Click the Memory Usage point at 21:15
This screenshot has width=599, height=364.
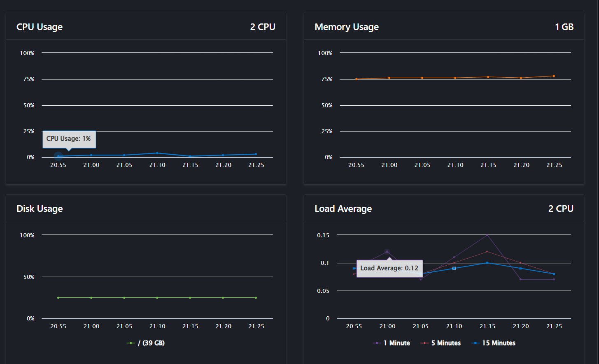(488, 77)
